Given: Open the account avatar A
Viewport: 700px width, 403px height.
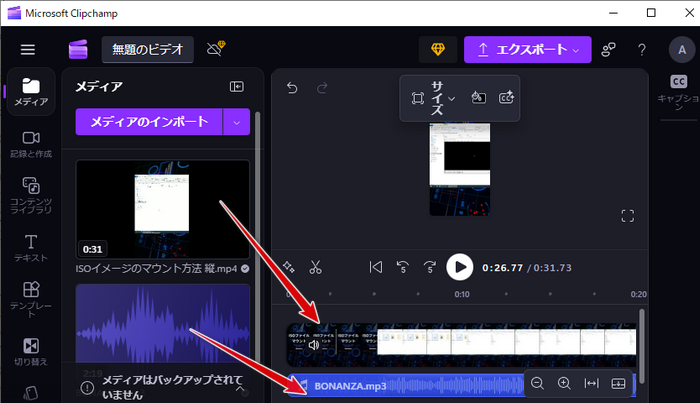Looking at the screenshot, I should click(682, 50).
